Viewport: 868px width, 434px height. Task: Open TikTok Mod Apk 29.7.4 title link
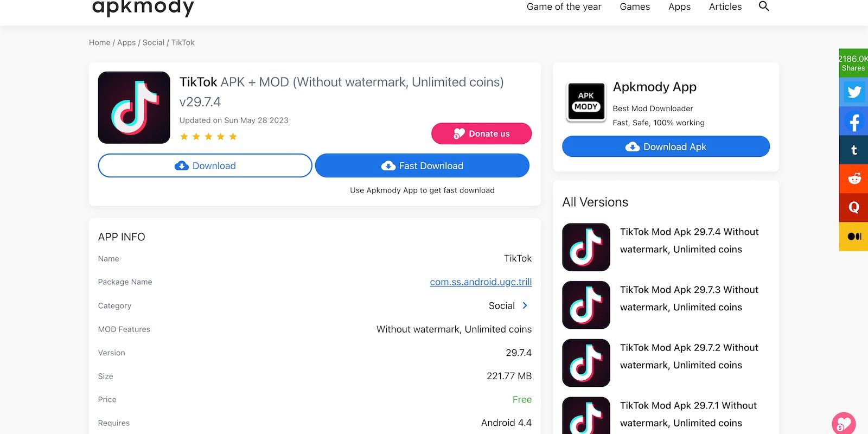[x=689, y=240]
